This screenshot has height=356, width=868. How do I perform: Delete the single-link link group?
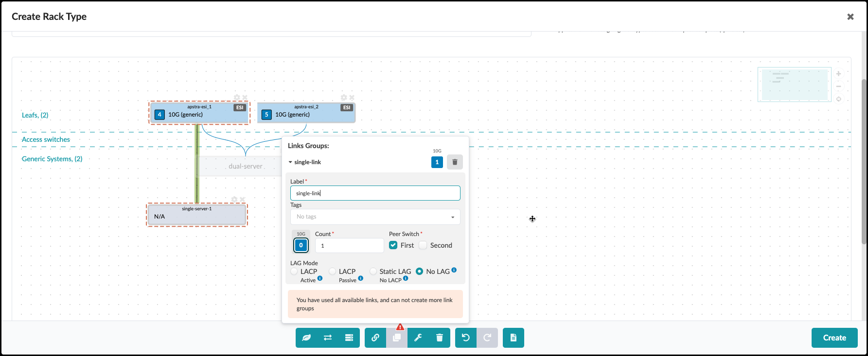[455, 162]
